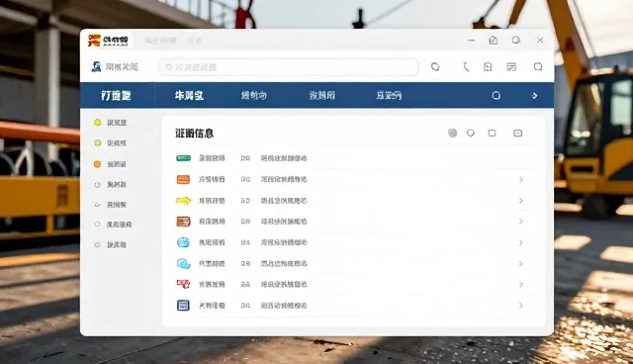
Task: Expand the chevron on the navy framed square row
Action: pyautogui.click(x=521, y=306)
